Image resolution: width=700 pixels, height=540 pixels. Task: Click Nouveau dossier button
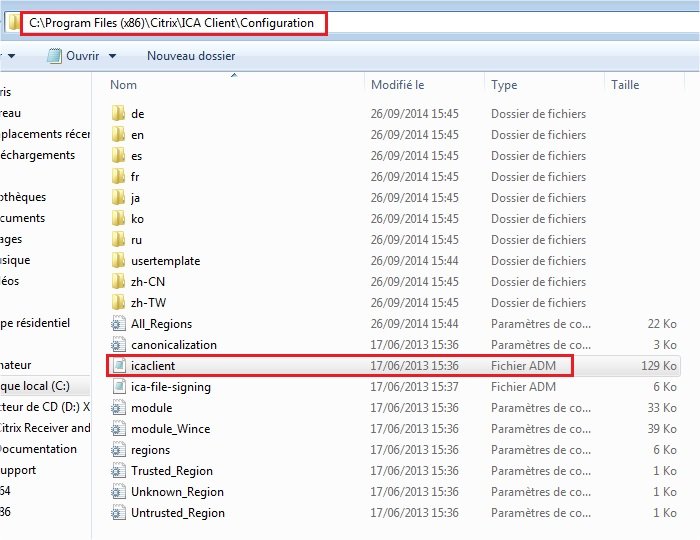click(191, 56)
